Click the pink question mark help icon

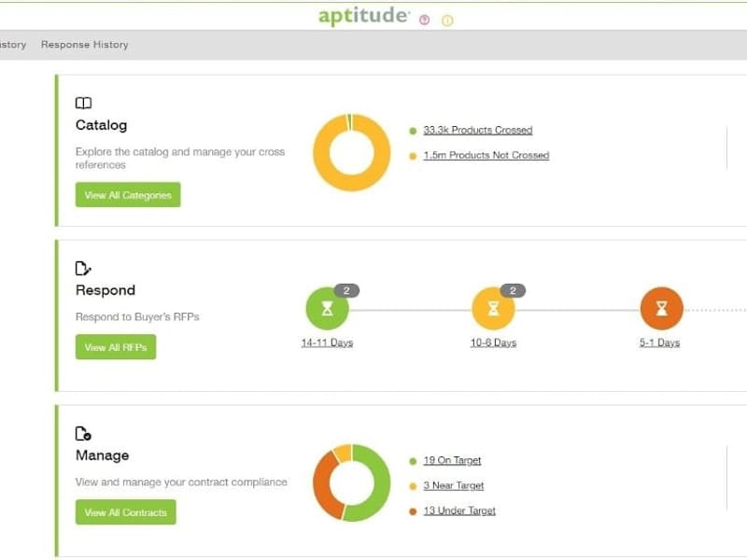click(x=424, y=20)
